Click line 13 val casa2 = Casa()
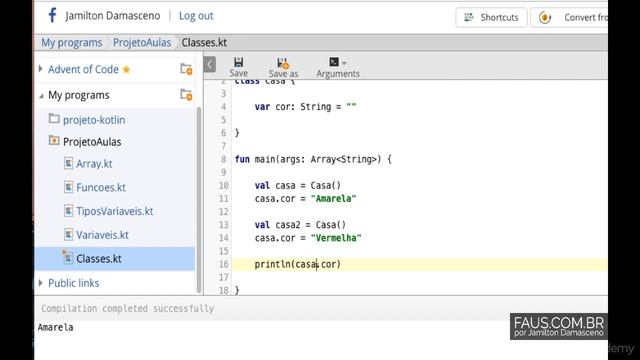640x360 pixels. click(300, 225)
